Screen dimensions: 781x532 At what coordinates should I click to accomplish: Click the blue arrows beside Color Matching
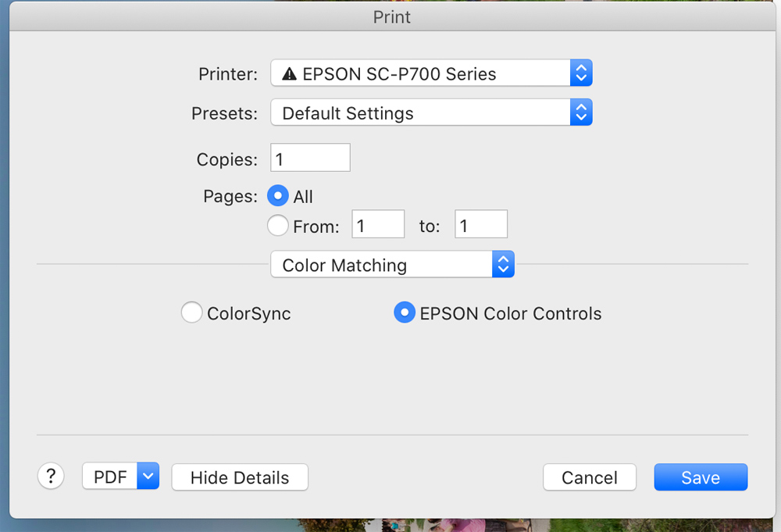[503, 265]
